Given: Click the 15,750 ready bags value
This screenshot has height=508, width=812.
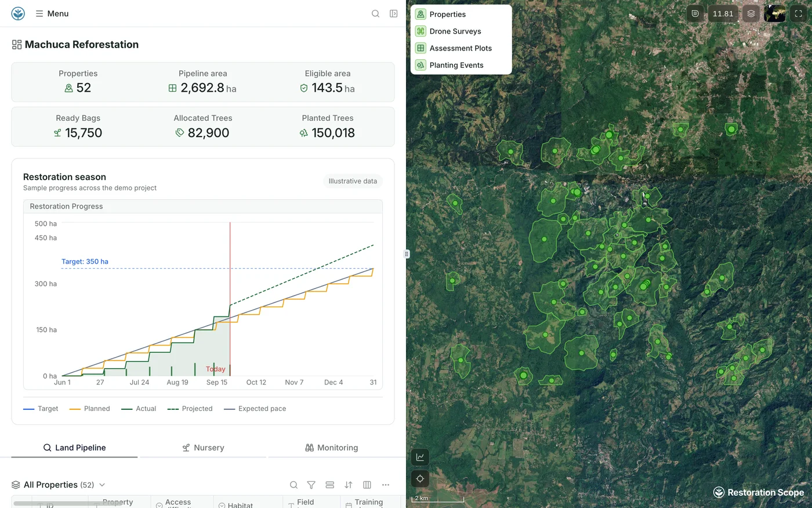Looking at the screenshot, I should coord(84,133).
